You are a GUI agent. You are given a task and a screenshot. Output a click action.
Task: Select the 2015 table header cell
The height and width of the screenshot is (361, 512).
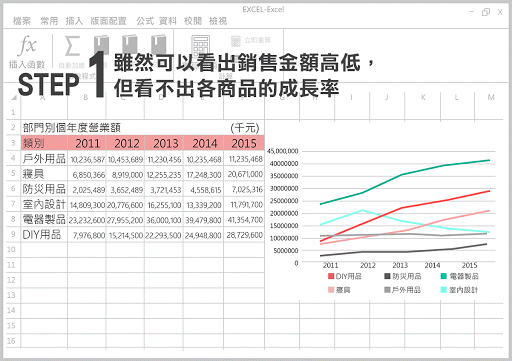coord(244,143)
